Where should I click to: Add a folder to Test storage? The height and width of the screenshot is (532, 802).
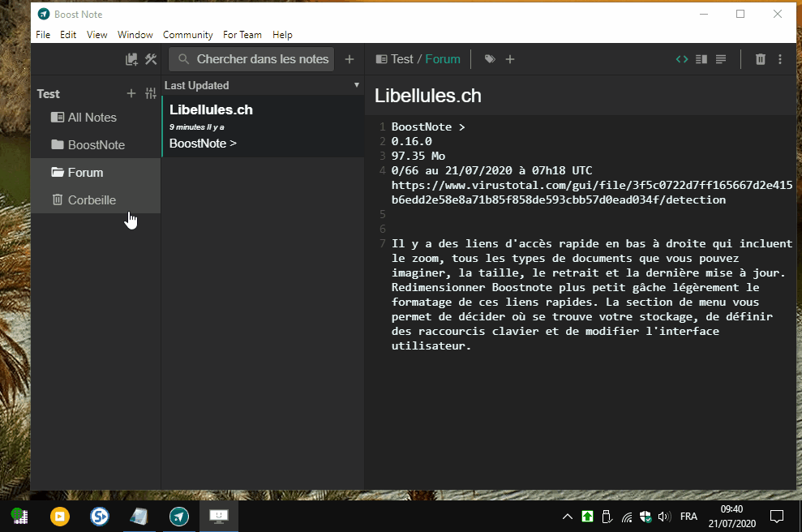click(131, 93)
